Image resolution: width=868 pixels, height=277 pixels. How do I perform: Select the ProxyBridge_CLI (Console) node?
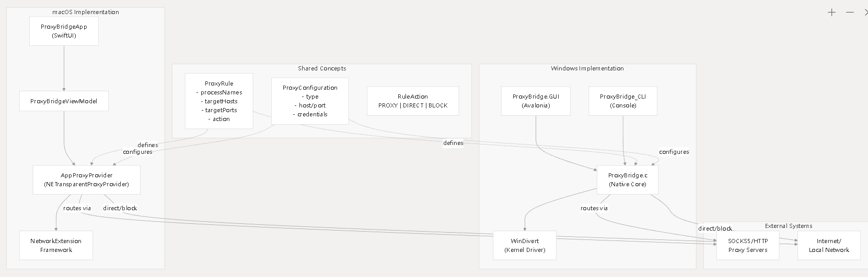(623, 101)
